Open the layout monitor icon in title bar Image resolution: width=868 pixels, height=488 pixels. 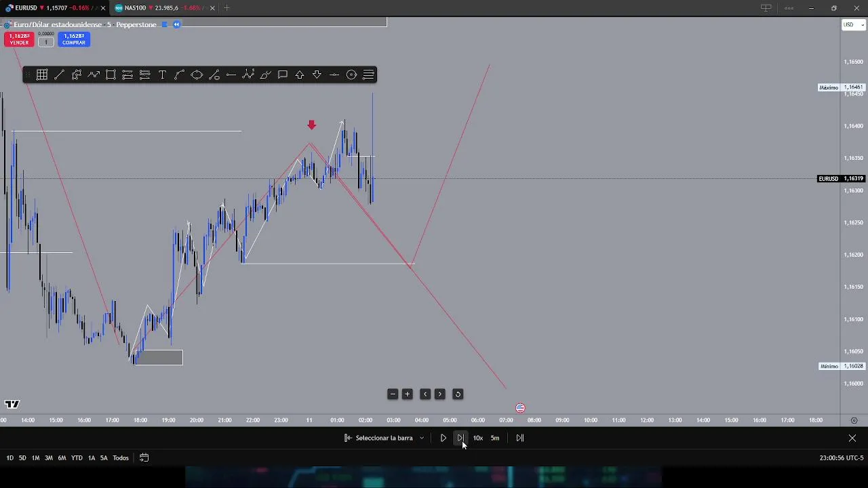(766, 8)
